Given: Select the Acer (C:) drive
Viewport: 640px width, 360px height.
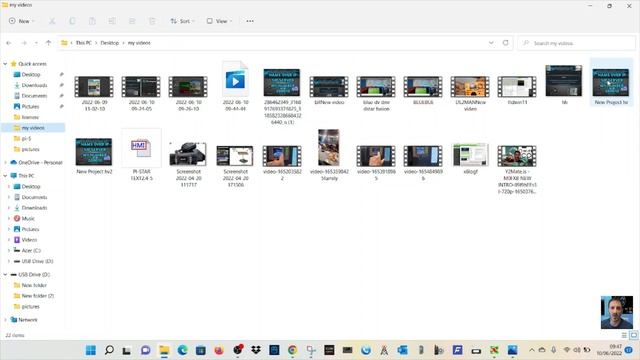Looking at the screenshot, I should 31,250.
